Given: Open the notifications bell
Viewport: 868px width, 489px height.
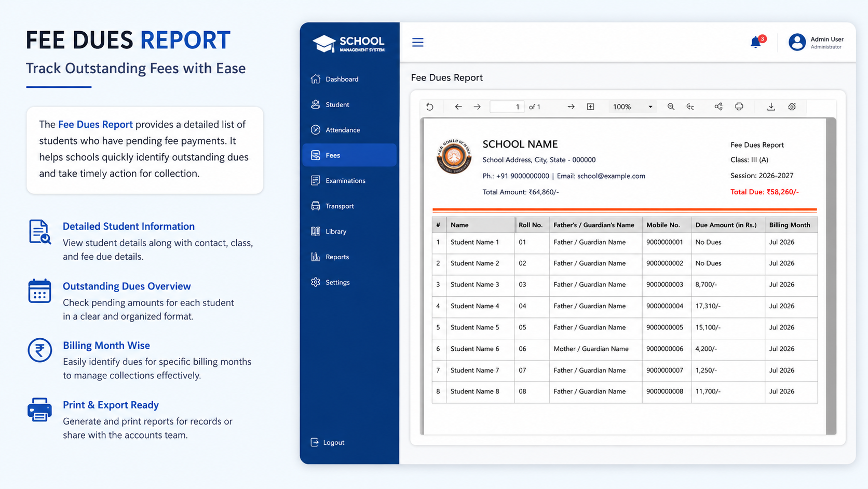Looking at the screenshot, I should coord(756,42).
